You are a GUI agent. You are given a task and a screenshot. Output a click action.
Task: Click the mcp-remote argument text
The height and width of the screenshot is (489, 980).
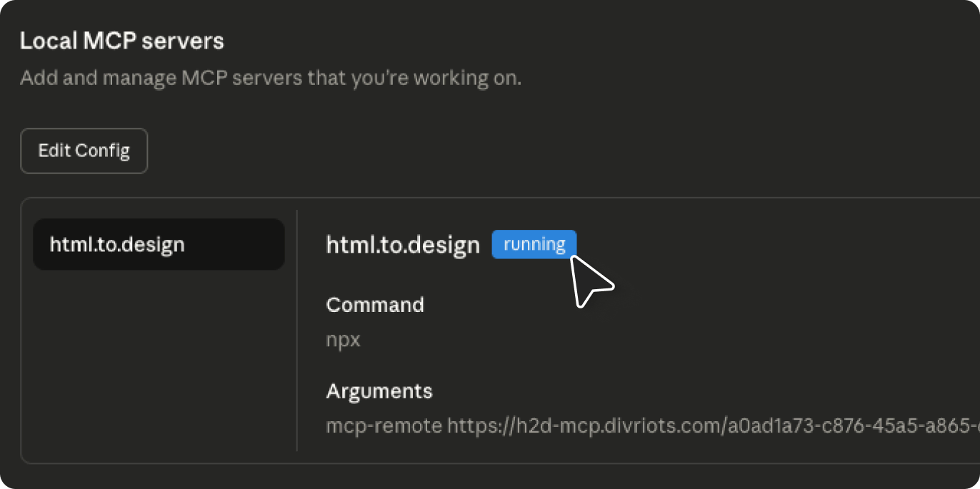tap(384, 425)
